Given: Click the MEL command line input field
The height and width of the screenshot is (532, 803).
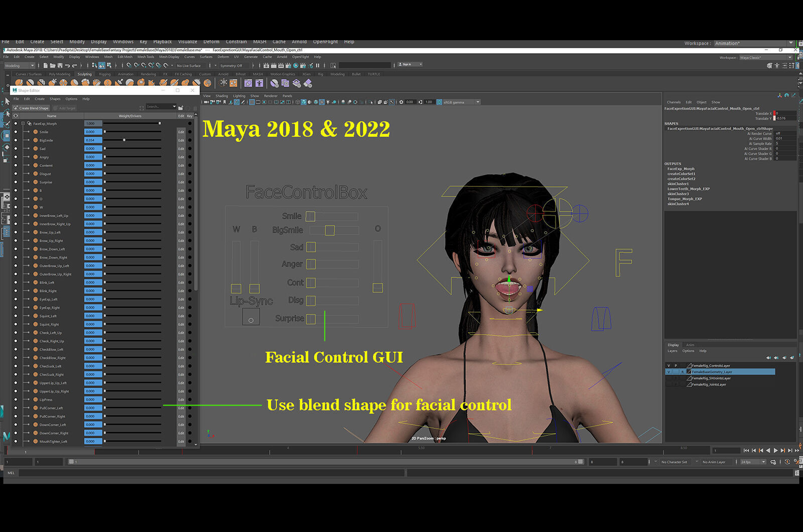Looking at the screenshot, I should 211,473.
